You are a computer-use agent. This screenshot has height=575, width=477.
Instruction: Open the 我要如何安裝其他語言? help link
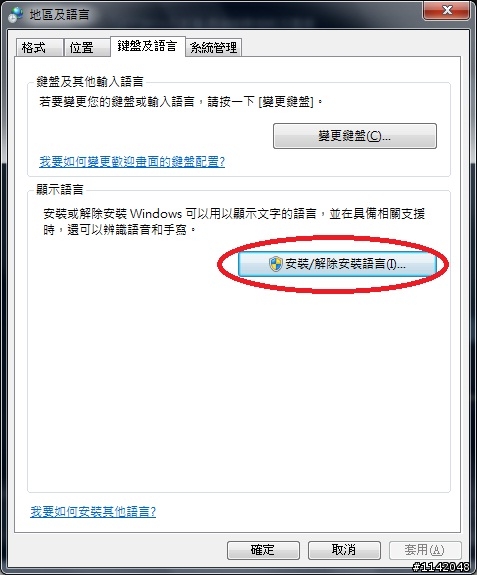coord(93,511)
